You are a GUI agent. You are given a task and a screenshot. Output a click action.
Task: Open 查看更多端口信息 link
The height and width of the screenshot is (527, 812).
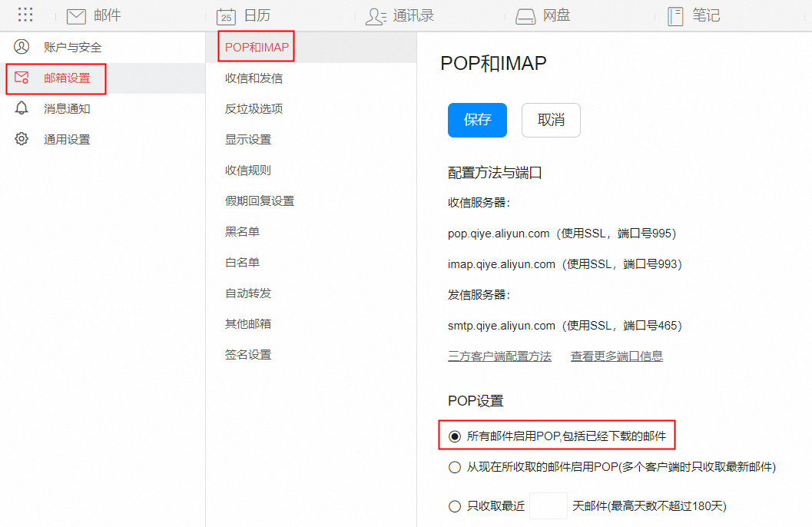(616, 356)
